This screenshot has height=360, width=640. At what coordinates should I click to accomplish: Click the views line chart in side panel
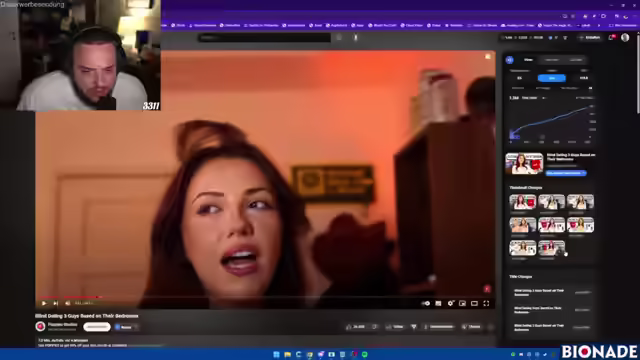click(x=551, y=124)
